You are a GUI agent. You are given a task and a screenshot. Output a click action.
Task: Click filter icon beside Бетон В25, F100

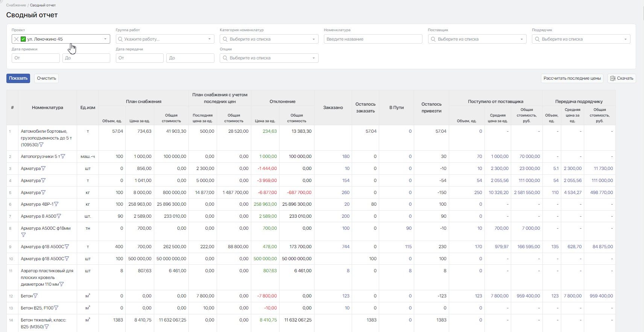(x=56, y=308)
